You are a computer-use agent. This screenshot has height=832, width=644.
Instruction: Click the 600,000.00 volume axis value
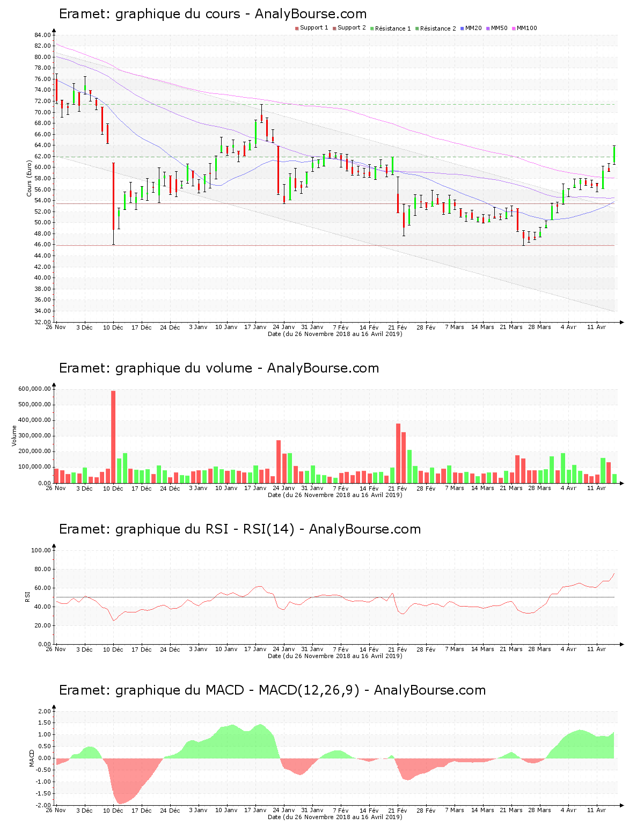tap(35, 389)
